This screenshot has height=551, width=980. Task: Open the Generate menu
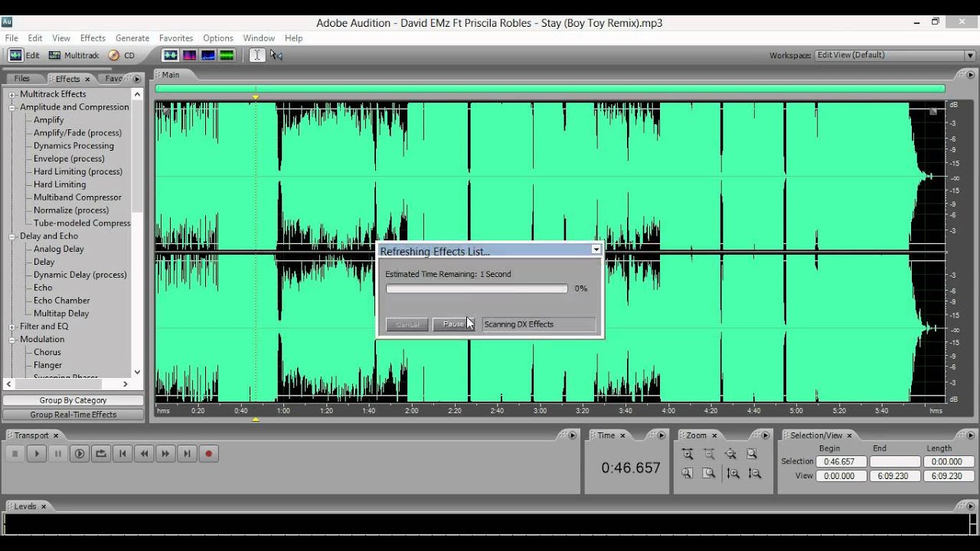pos(132,37)
